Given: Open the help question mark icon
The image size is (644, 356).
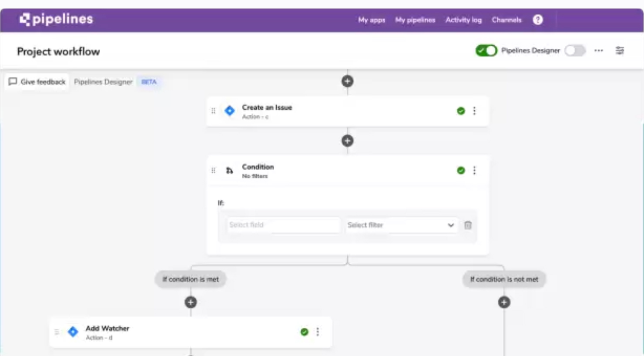Looking at the screenshot, I should [538, 20].
